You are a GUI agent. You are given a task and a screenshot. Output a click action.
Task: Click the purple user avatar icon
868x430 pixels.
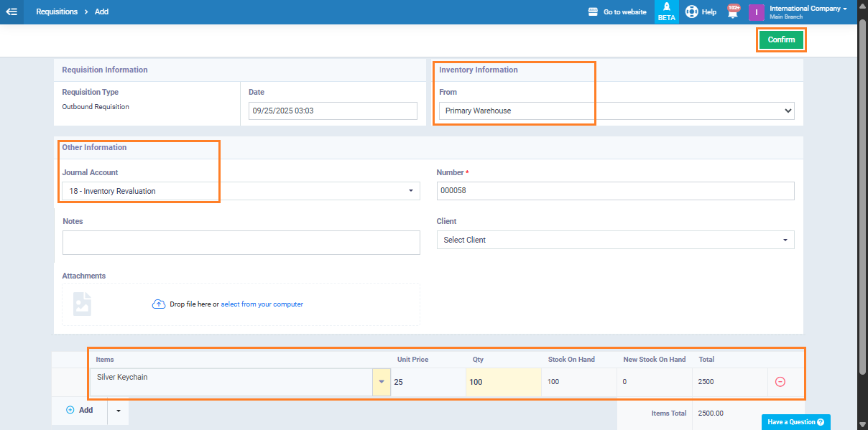(756, 12)
